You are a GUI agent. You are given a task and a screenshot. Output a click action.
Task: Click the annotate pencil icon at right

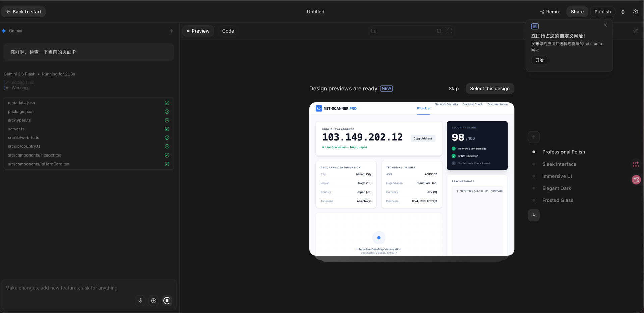[x=636, y=31]
